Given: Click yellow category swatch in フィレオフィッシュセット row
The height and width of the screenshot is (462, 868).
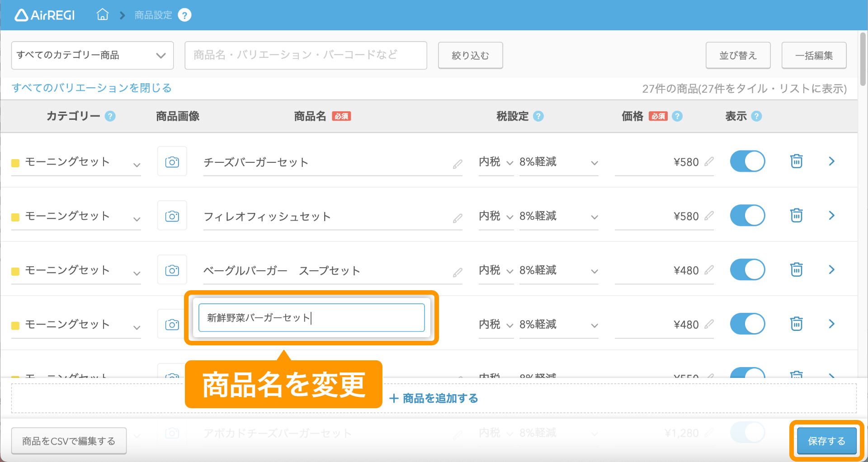Looking at the screenshot, I should [x=15, y=217].
